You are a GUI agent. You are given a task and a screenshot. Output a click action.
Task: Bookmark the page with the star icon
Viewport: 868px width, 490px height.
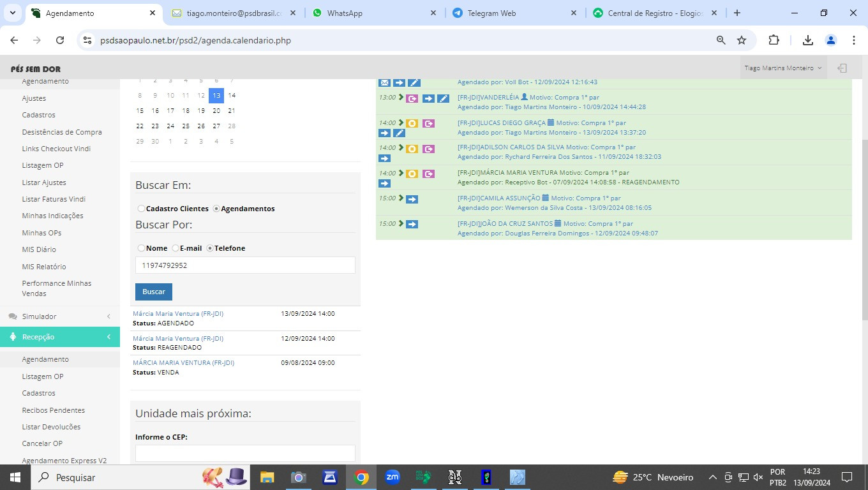click(742, 40)
